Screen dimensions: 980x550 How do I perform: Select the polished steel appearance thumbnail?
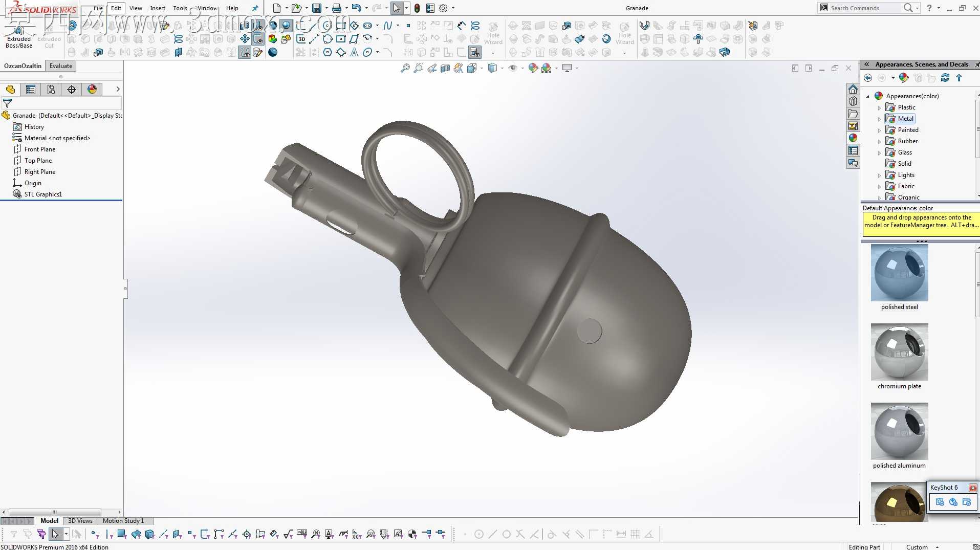click(x=899, y=273)
